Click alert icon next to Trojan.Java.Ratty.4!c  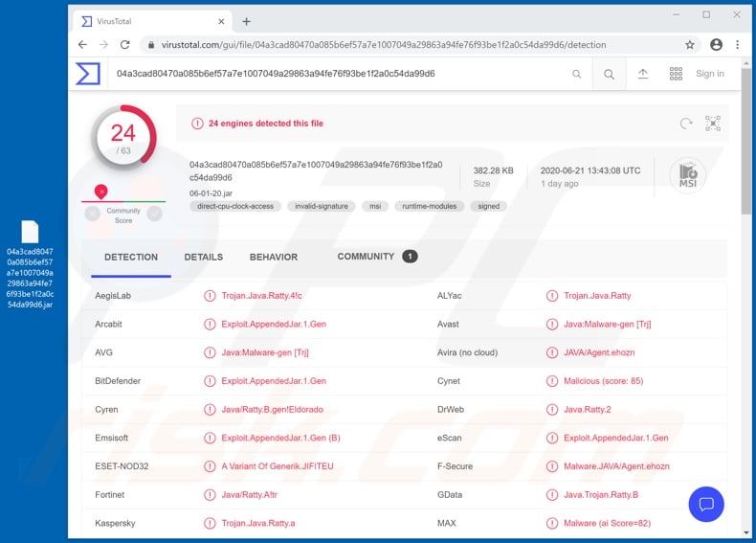210,296
